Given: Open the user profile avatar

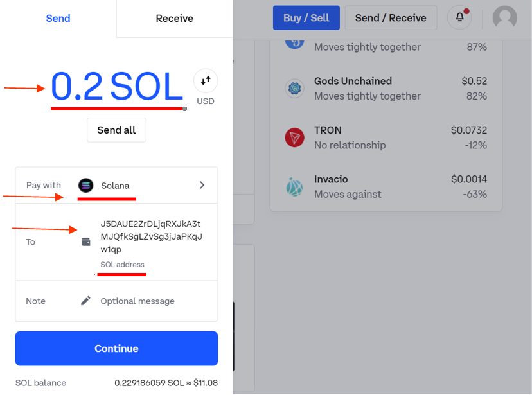Looking at the screenshot, I should pos(505,17).
